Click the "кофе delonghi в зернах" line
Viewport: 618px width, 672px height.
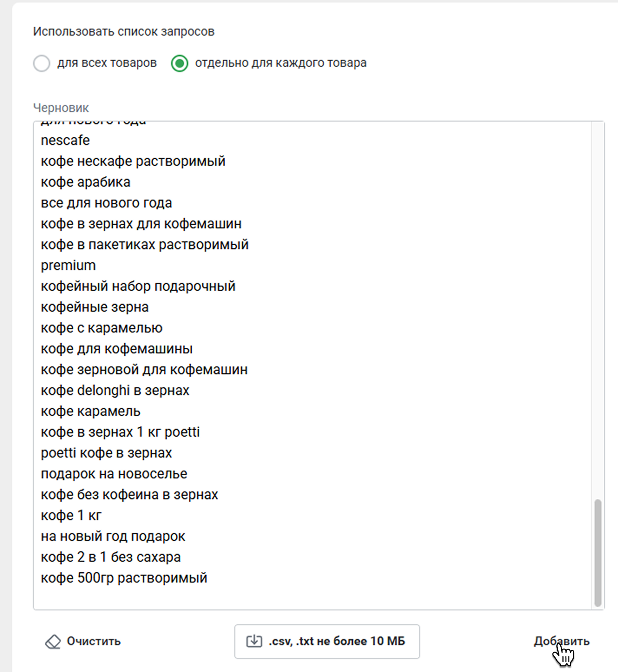[x=115, y=390]
